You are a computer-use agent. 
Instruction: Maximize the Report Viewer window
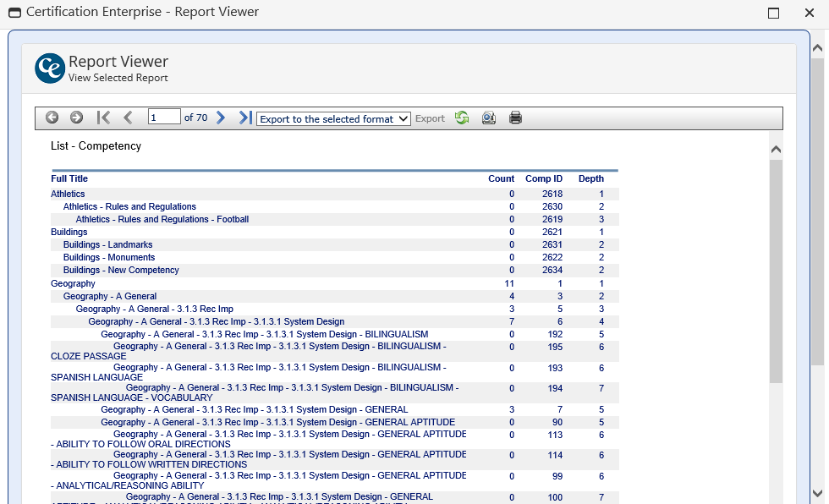(773, 13)
